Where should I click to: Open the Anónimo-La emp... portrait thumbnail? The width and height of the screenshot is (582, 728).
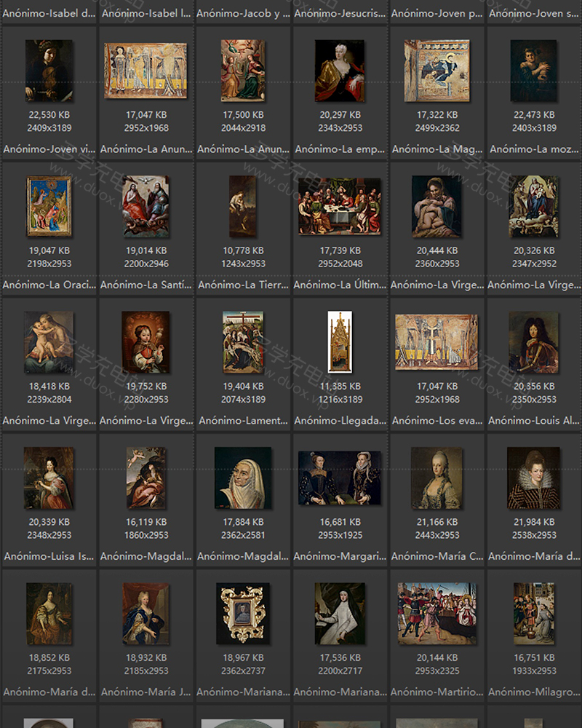340,71
